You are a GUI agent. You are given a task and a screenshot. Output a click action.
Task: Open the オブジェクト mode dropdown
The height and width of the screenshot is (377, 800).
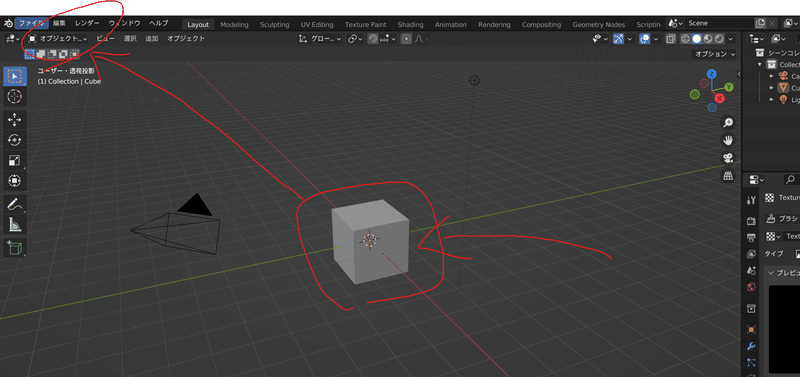(58, 39)
